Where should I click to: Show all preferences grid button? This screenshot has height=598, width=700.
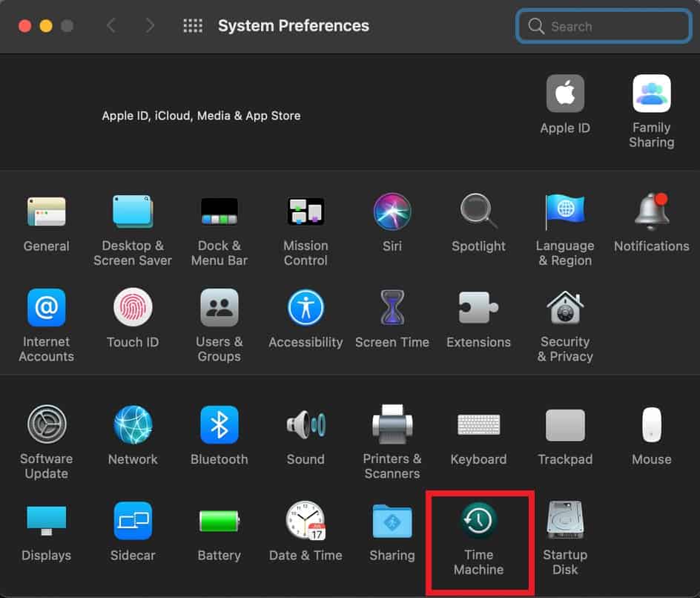tap(193, 26)
